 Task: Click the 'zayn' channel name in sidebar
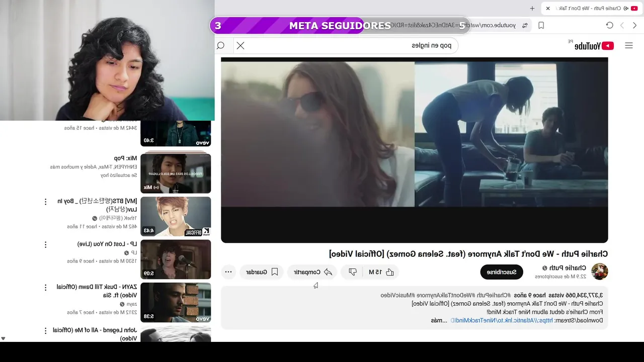132,304
